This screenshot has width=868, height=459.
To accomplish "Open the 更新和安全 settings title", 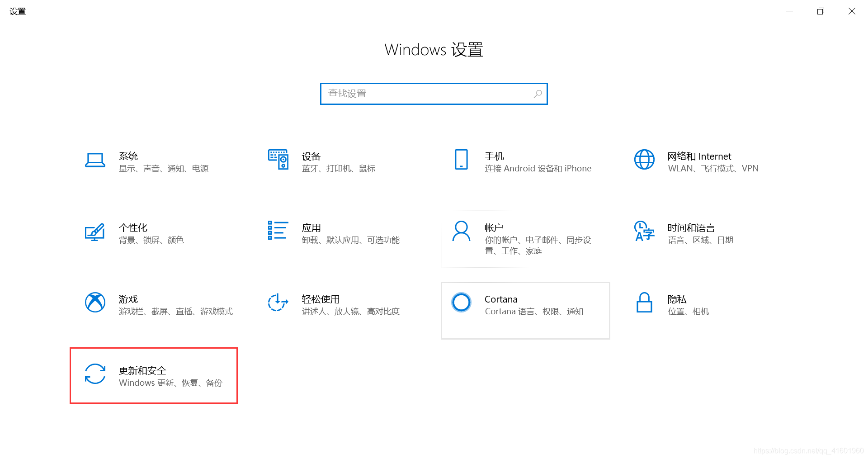I will [142, 370].
